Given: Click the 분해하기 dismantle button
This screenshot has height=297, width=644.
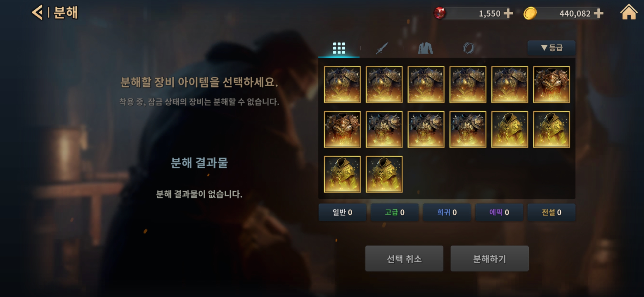Looking at the screenshot, I should 489,258.
